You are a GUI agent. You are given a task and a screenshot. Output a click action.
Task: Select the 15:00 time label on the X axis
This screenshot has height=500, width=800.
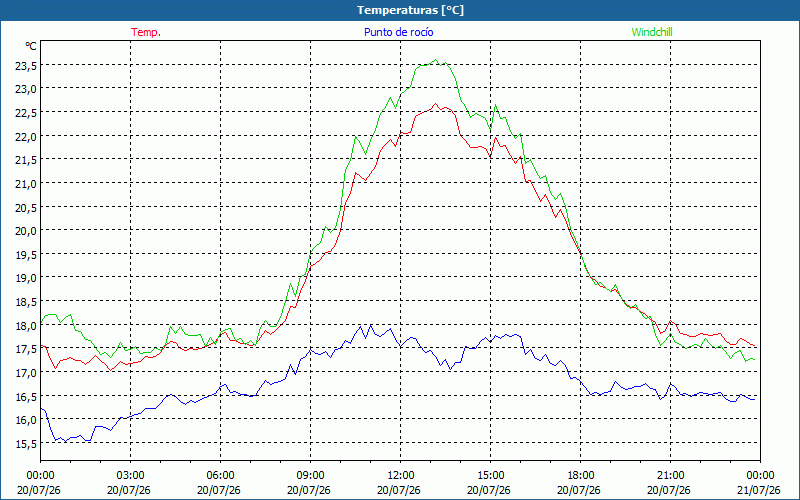490,475
